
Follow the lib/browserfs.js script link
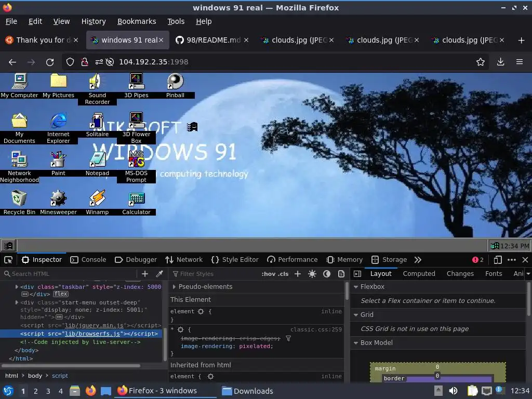click(92, 334)
